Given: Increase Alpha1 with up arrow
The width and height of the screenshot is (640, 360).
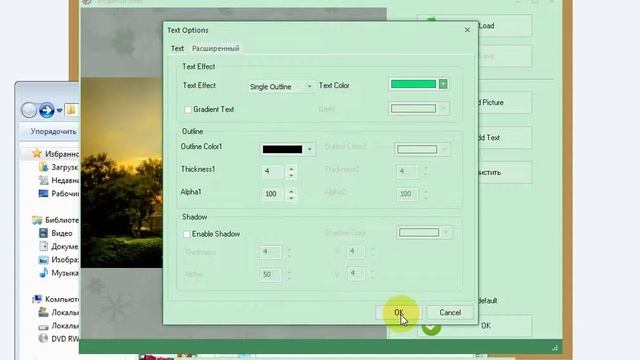Looking at the screenshot, I should point(291,191).
